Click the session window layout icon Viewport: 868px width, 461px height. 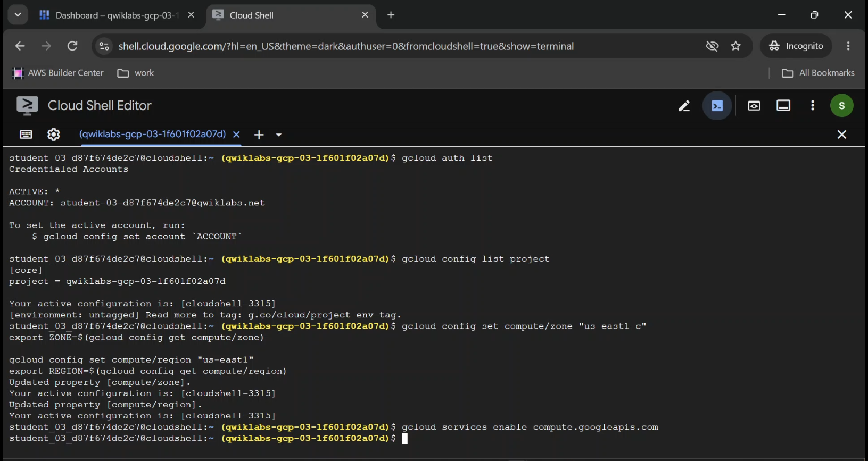pyautogui.click(x=783, y=106)
